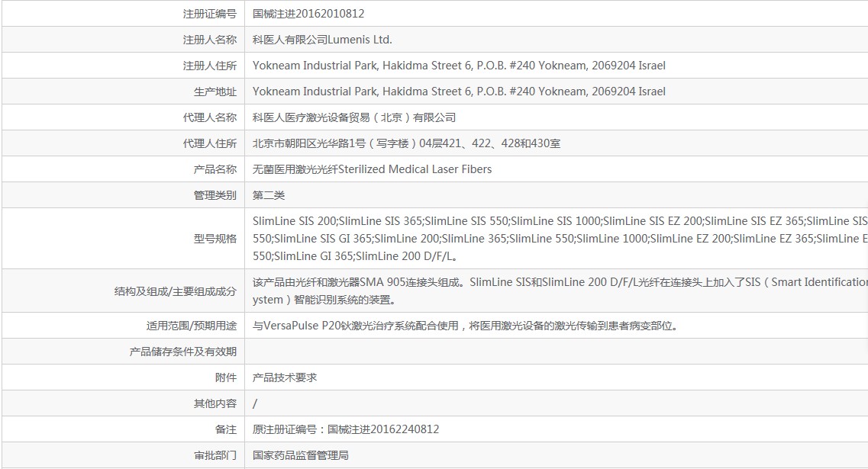The image size is (868, 469).
Task: Select the SlimLine SIS 200 model list text
Action: pyautogui.click(x=560, y=239)
